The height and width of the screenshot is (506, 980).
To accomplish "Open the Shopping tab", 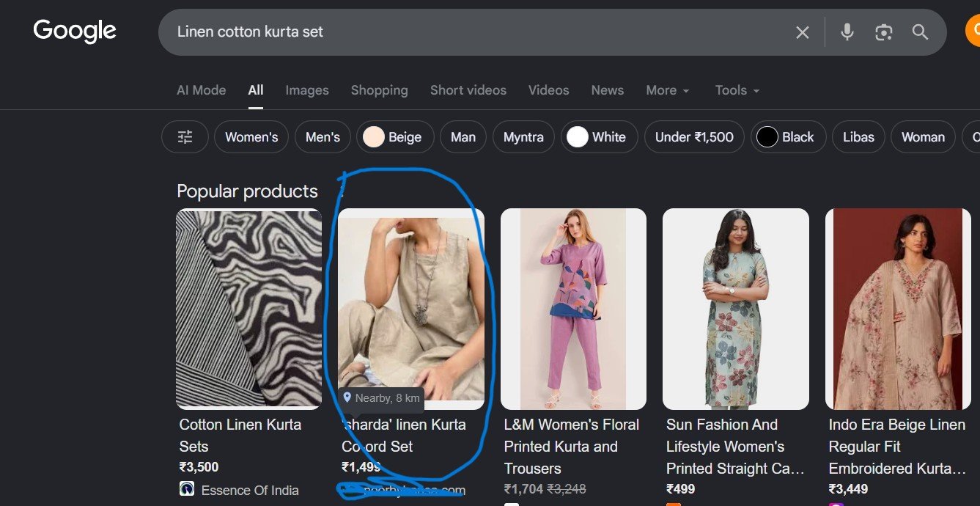I will click(x=379, y=90).
